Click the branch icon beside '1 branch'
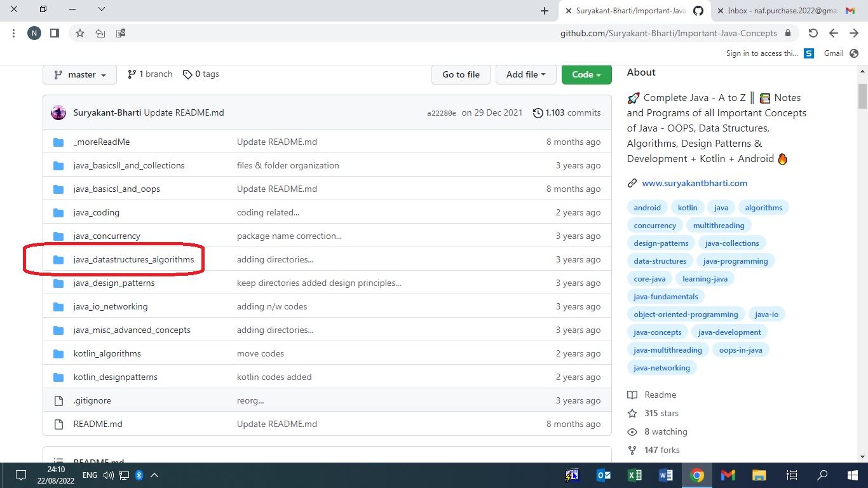Image resolution: width=868 pixels, height=488 pixels. (132, 74)
